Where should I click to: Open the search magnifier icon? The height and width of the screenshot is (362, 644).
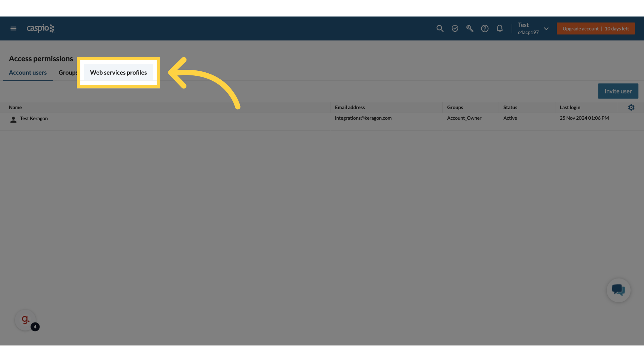pos(440,28)
